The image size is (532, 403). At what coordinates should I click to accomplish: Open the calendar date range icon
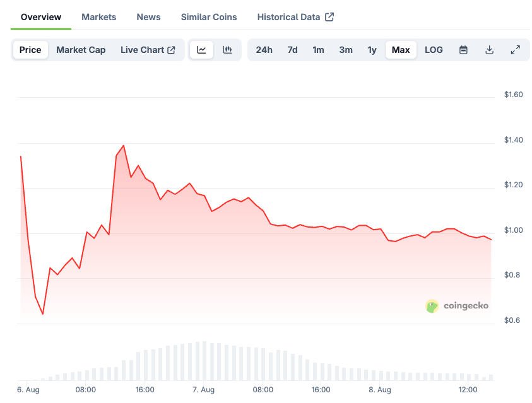click(x=463, y=49)
